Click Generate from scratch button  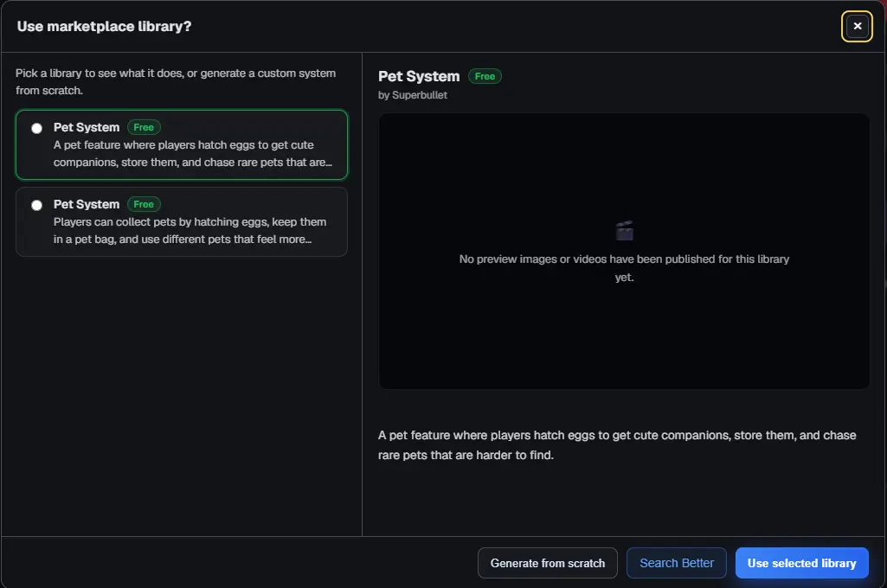pyautogui.click(x=547, y=563)
